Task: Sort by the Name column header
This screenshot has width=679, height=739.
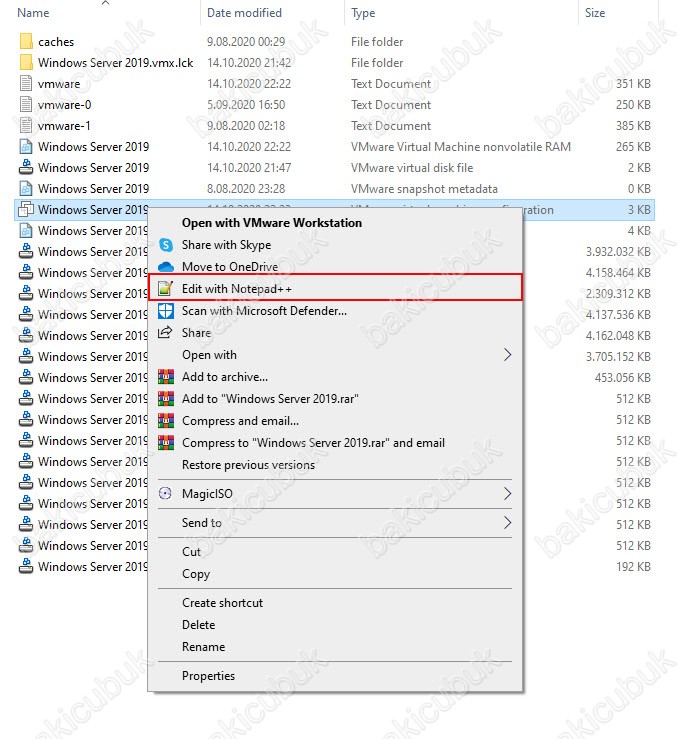Action: coord(33,13)
